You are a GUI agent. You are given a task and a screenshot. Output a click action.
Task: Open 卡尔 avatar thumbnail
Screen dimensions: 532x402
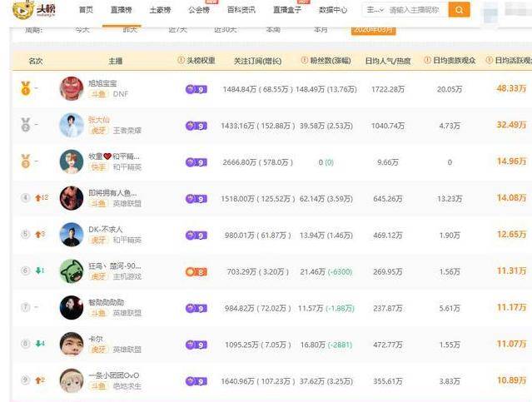pos(72,344)
